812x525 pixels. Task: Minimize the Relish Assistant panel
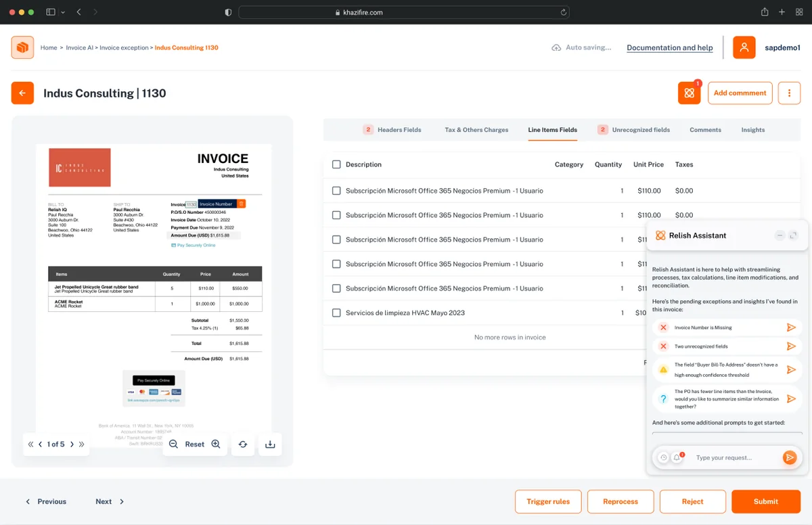tap(780, 235)
